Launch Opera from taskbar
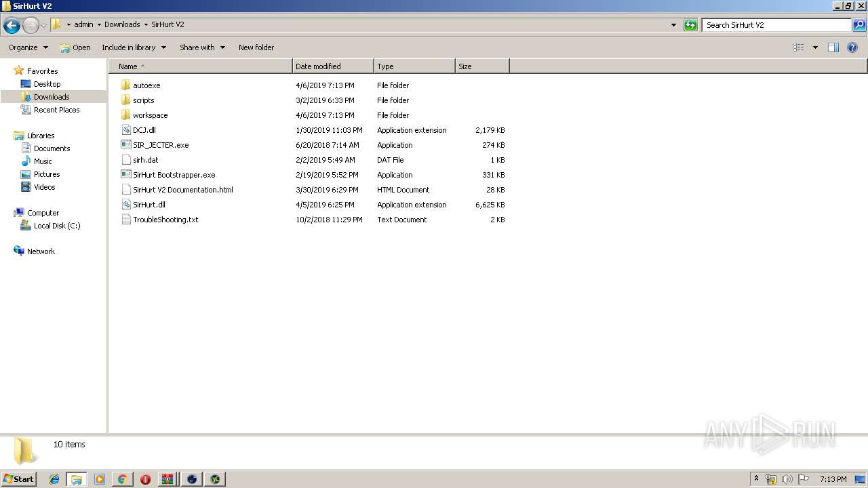The image size is (868, 488). 145,479
